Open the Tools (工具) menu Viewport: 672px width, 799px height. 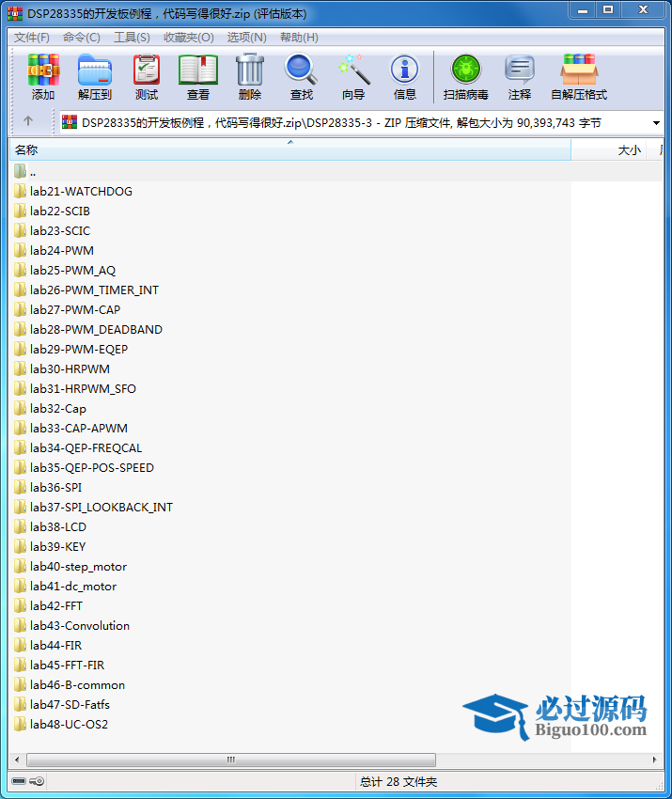[132, 38]
